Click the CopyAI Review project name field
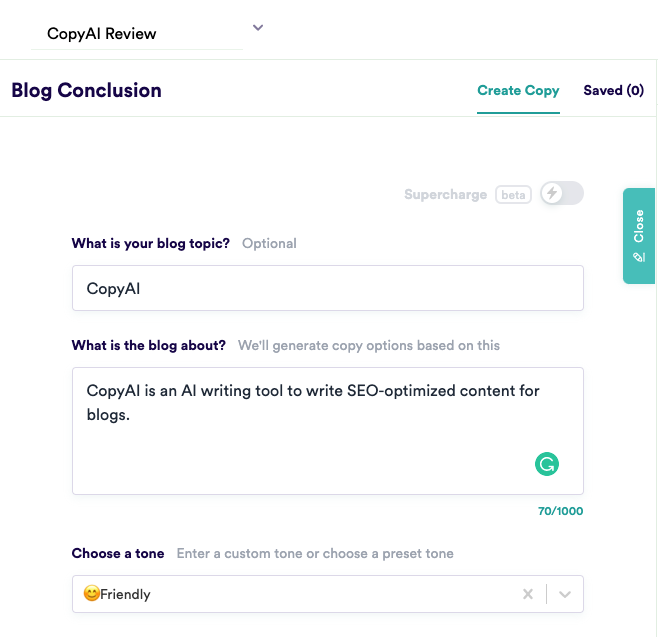 (x=137, y=34)
